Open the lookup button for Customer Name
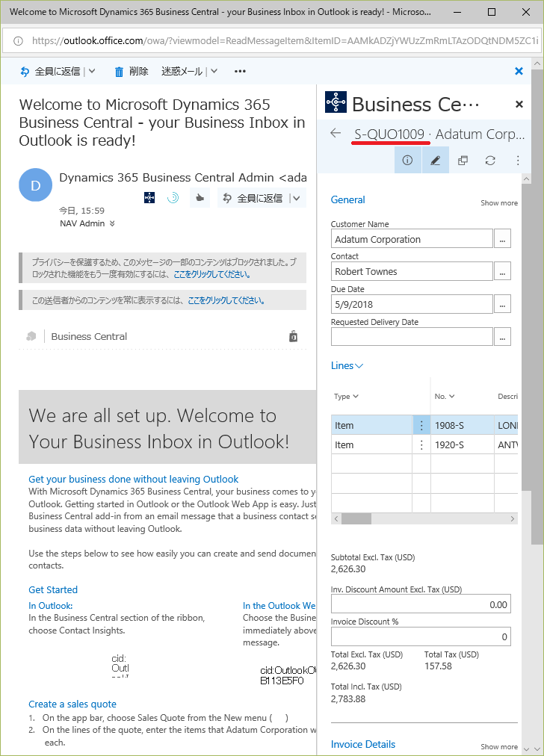The width and height of the screenshot is (544, 756). (502, 238)
